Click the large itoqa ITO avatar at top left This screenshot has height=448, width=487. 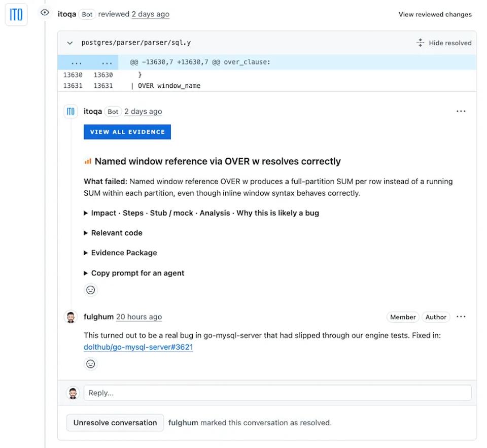tap(16, 14)
